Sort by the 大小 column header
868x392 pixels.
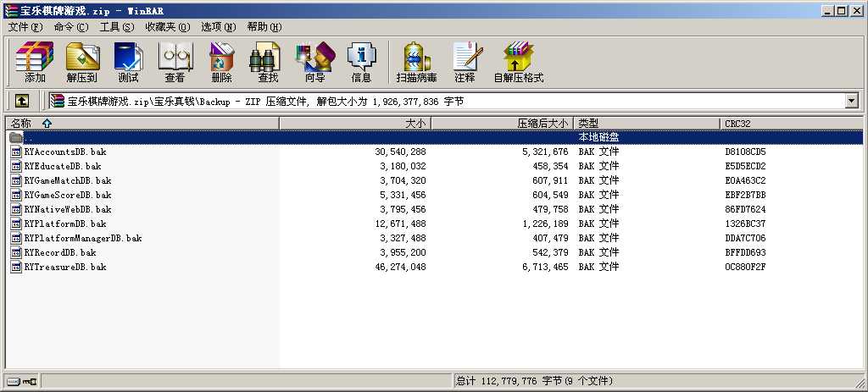click(x=355, y=124)
